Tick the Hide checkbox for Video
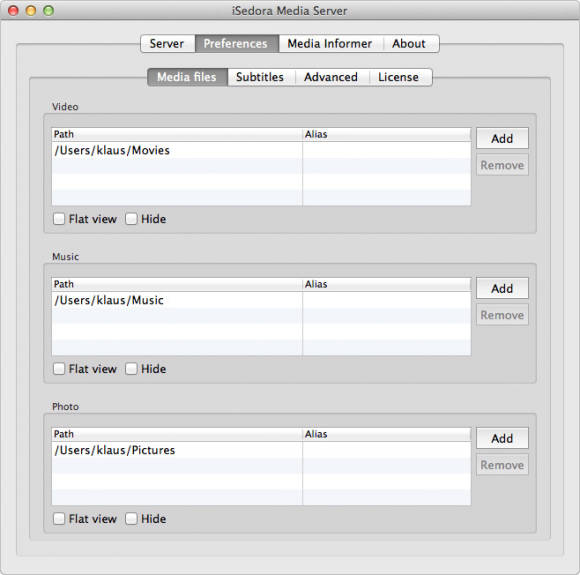 point(131,219)
